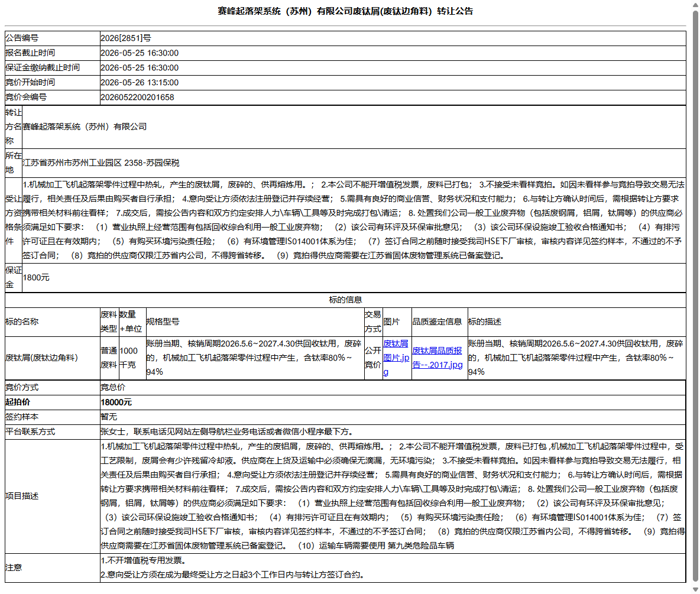700x594 pixels.
Task: Click the 1.不开增值税专用发票 note line
Action: (x=143, y=560)
